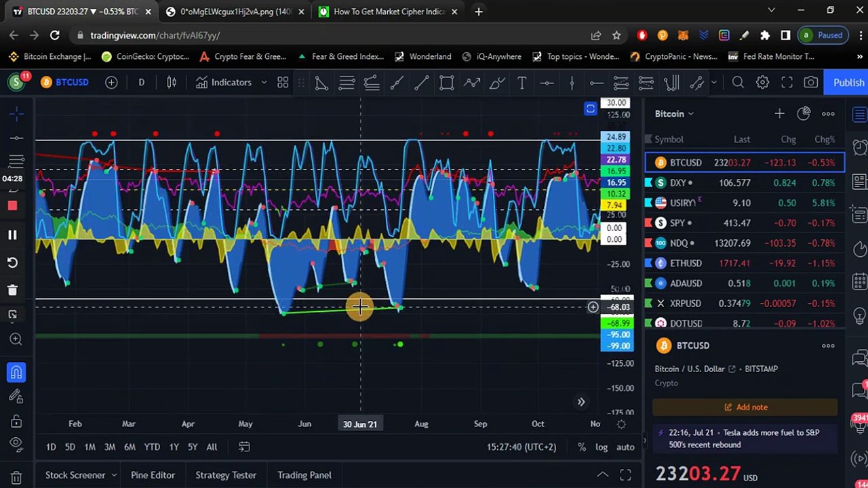This screenshot has height=488, width=868.
Task: Take a chart snapshot with camera icon
Action: 811,83
